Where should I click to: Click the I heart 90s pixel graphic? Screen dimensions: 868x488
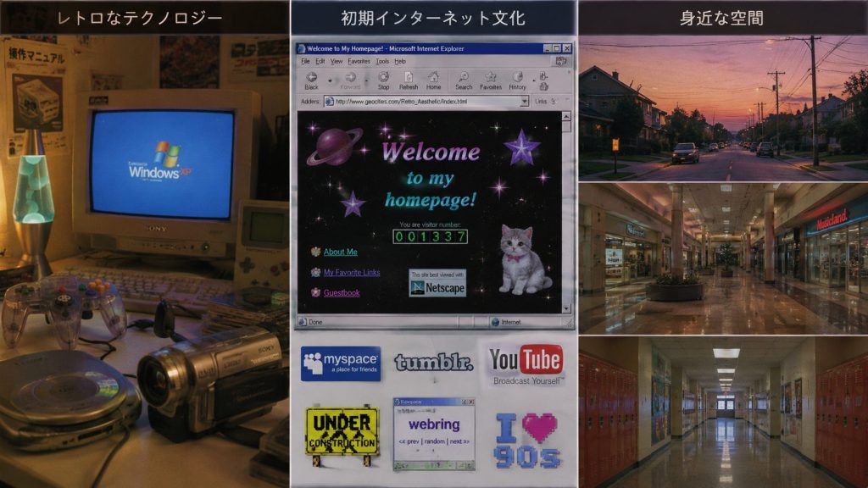[x=527, y=441]
